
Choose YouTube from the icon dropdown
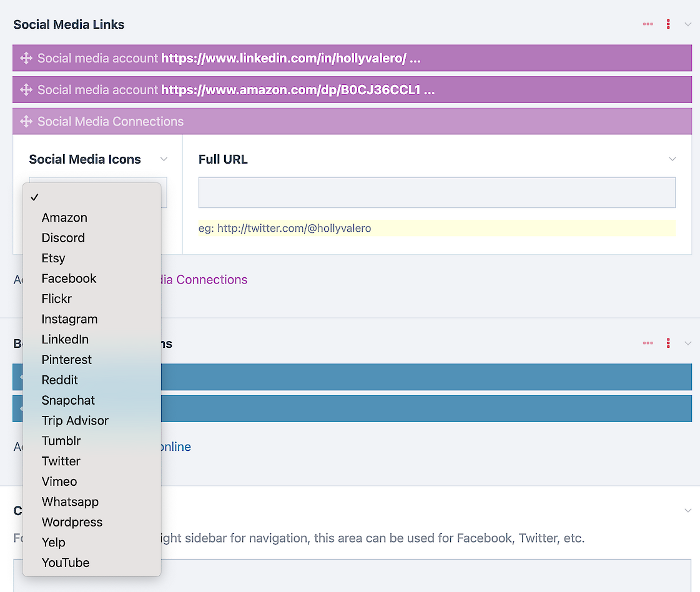(92, 563)
